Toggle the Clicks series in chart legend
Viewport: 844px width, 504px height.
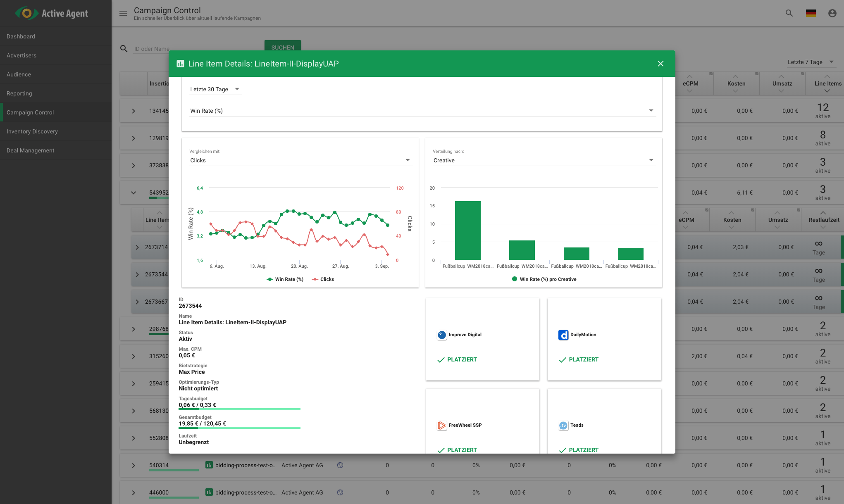click(x=323, y=279)
